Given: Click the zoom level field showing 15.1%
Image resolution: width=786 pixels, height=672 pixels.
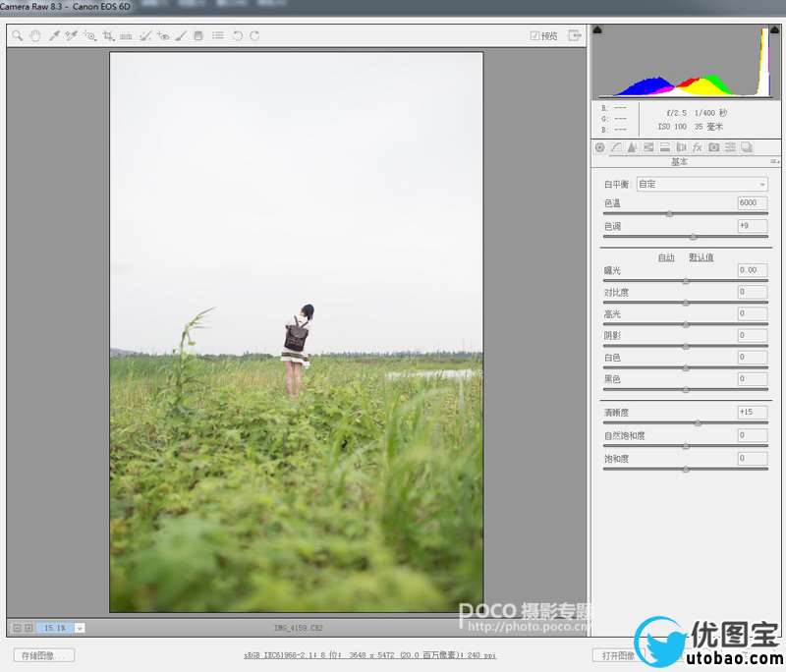Looking at the screenshot, I should 55,628.
